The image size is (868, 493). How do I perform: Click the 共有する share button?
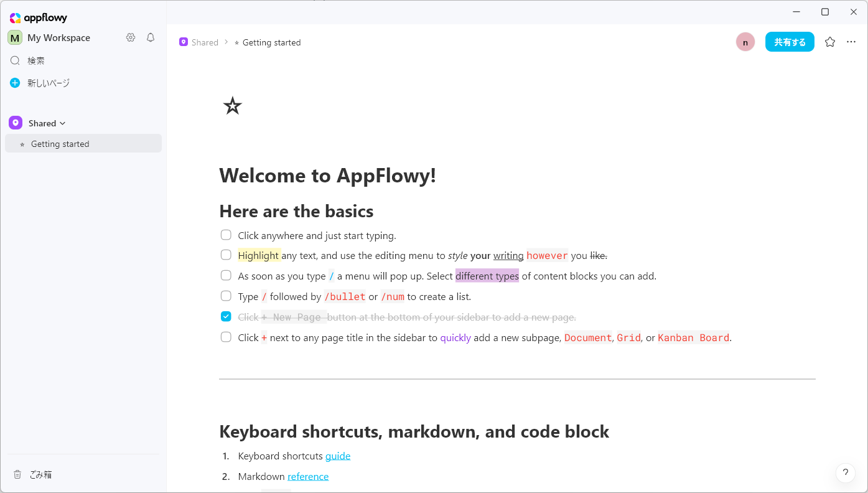point(790,42)
